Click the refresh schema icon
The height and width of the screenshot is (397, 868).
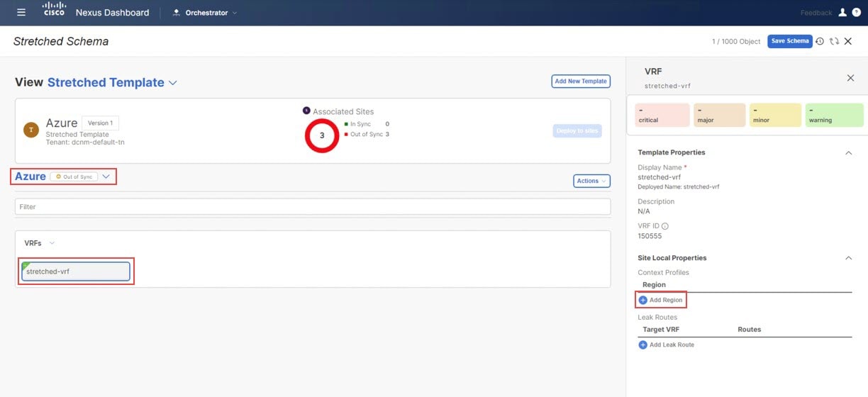click(834, 42)
